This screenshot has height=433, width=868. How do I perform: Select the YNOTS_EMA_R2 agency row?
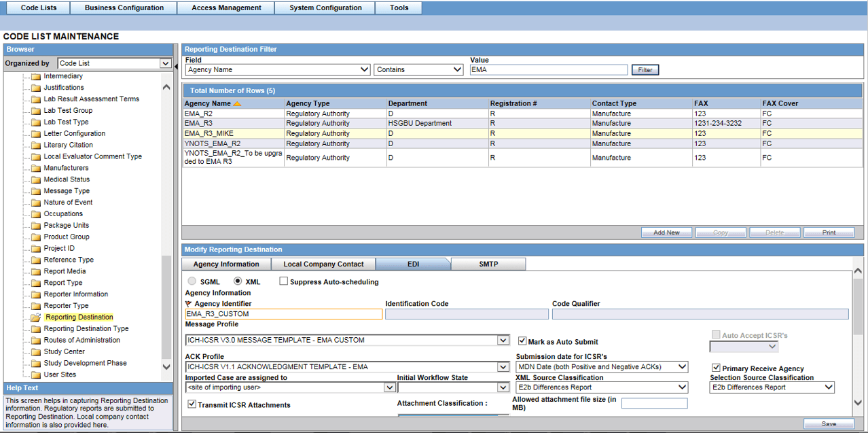(x=522, y=144)
